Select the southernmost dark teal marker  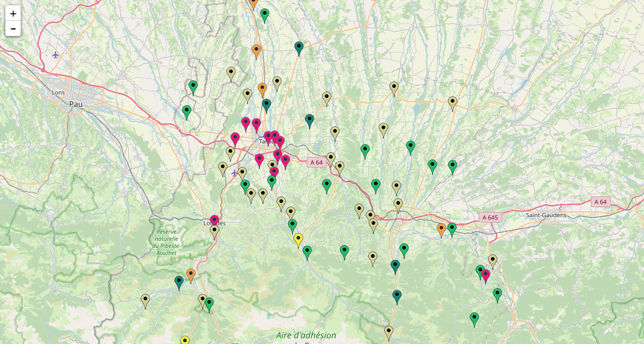397,297
